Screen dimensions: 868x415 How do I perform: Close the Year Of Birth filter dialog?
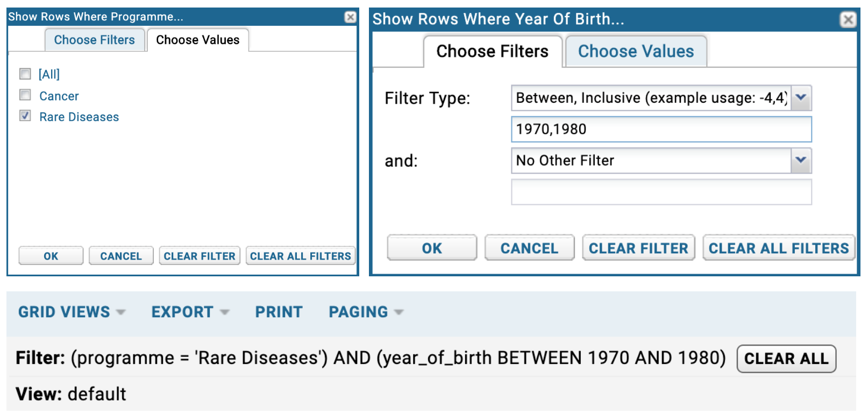848,20
